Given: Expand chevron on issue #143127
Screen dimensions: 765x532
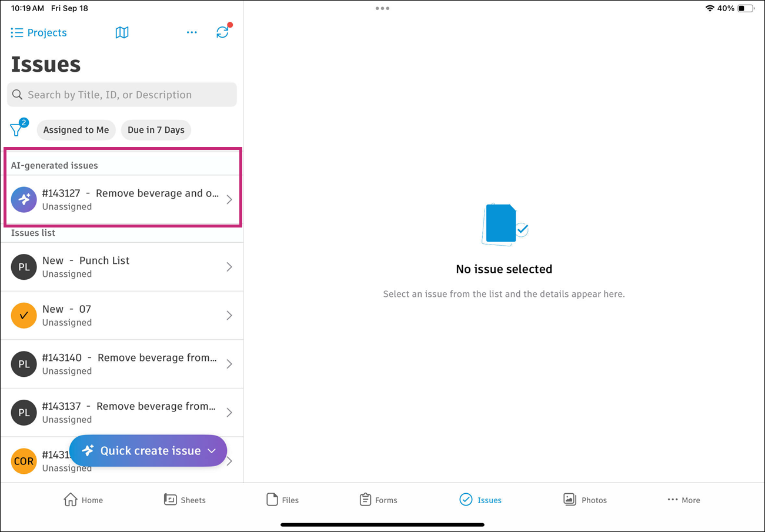Looking at the screenshot, I should pos(229,199).
